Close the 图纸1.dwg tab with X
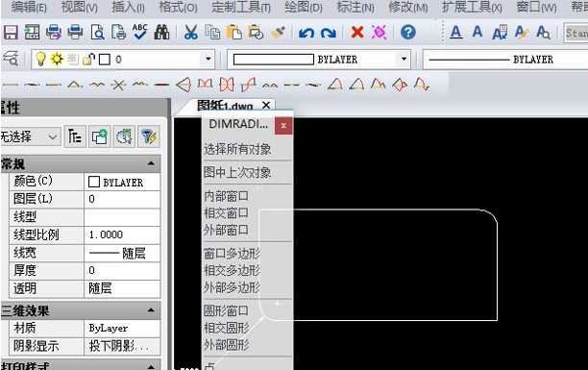 266,106
